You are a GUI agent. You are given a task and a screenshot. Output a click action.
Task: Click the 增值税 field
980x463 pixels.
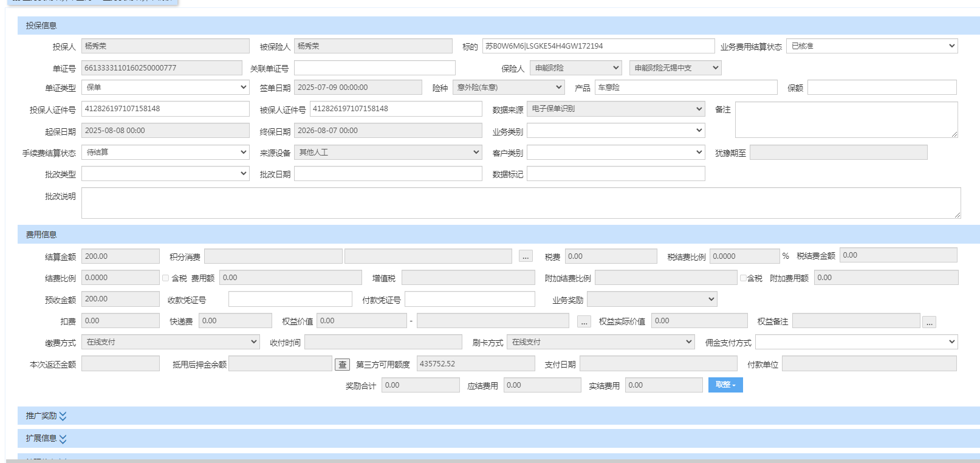point(468,278)
